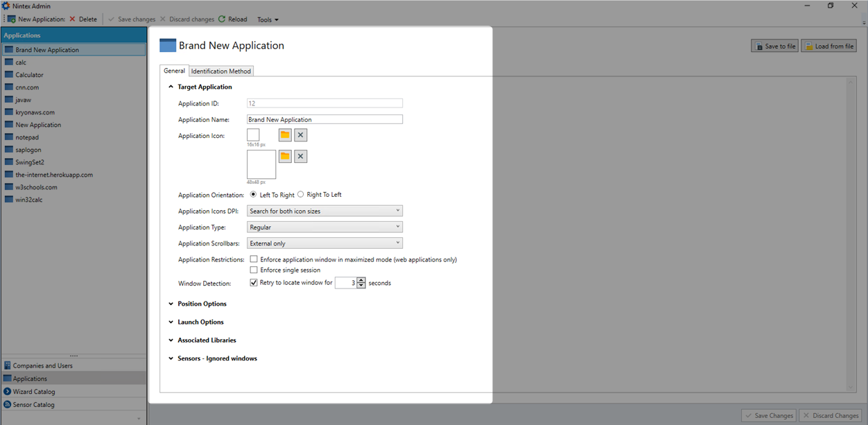Select Right To Left orientation
Screen dimensions: 868x425
click(301, 195)
